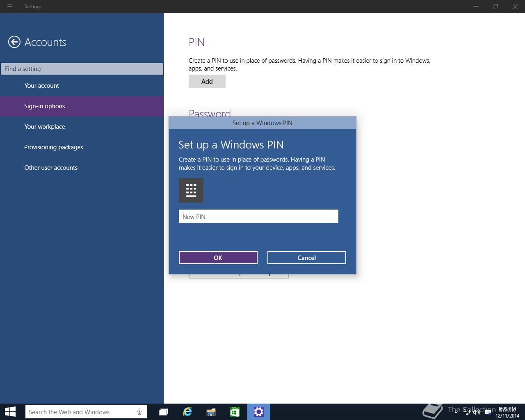
Task: Go to Other user accounts
Action: pos(82,168)
